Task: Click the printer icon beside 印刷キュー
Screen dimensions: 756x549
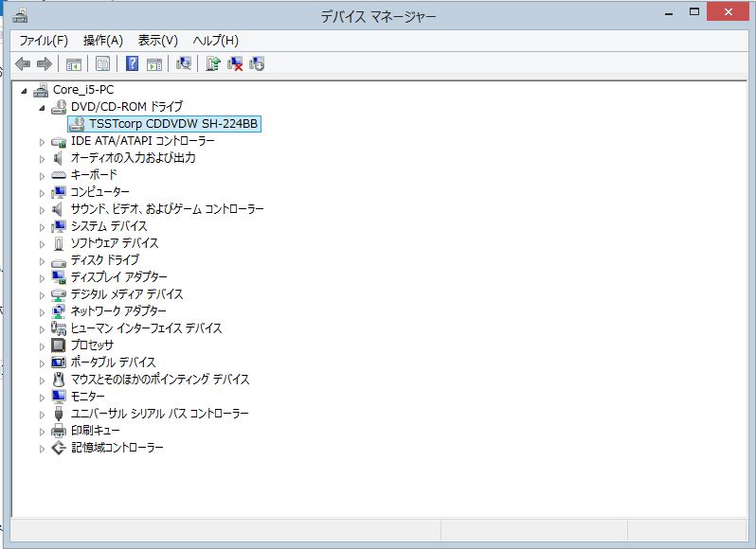Action: (59, 431)
